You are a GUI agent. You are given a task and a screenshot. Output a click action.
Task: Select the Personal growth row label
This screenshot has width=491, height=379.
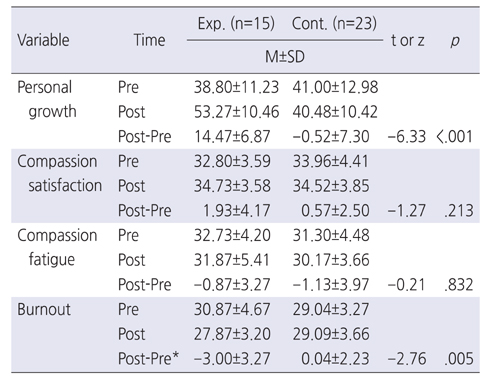(47, 99)
